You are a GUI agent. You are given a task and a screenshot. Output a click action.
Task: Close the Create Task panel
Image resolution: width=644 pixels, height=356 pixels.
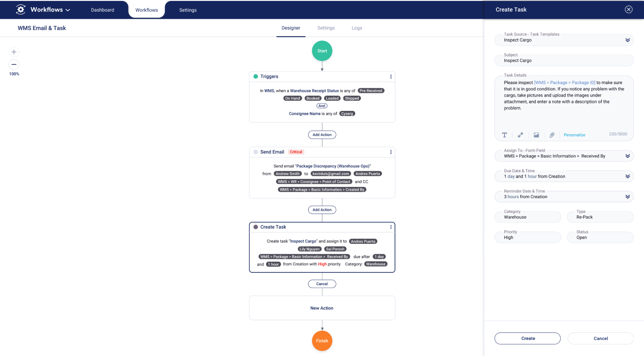coord(629,9)
